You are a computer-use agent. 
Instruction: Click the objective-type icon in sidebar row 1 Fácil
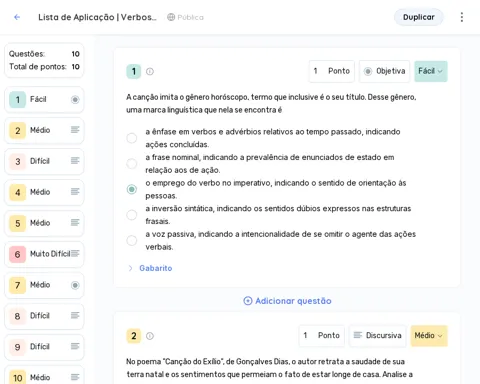tap(75, 99)
